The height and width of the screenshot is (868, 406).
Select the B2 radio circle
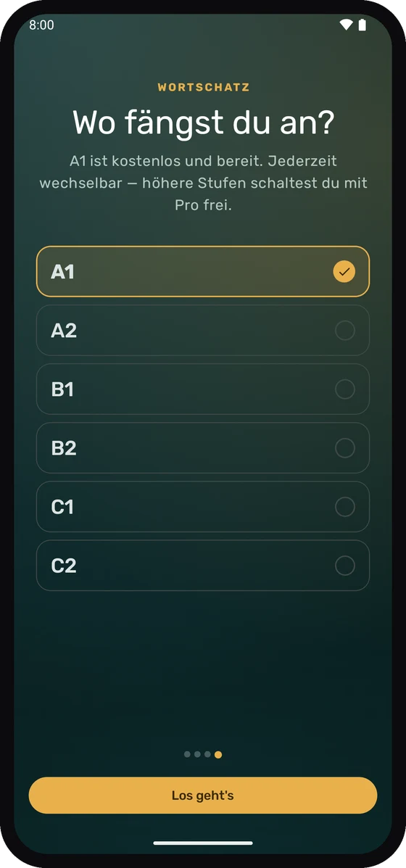point(345,448)
